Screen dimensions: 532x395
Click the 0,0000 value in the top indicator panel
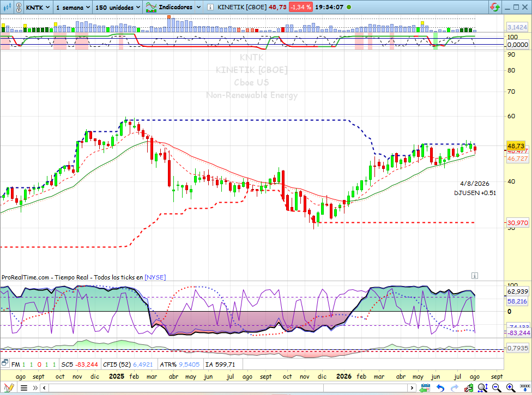click(x=517, y=45)
